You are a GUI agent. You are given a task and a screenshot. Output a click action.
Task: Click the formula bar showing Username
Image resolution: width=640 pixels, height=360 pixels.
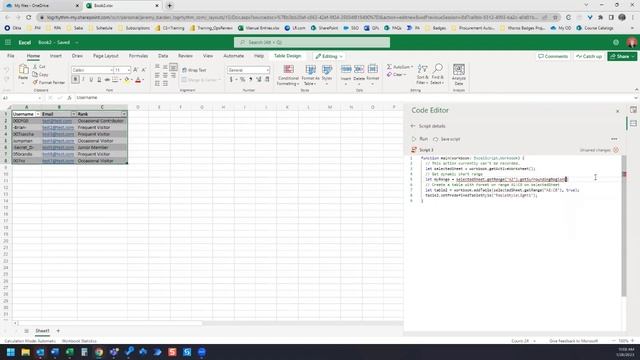(355, 98)
